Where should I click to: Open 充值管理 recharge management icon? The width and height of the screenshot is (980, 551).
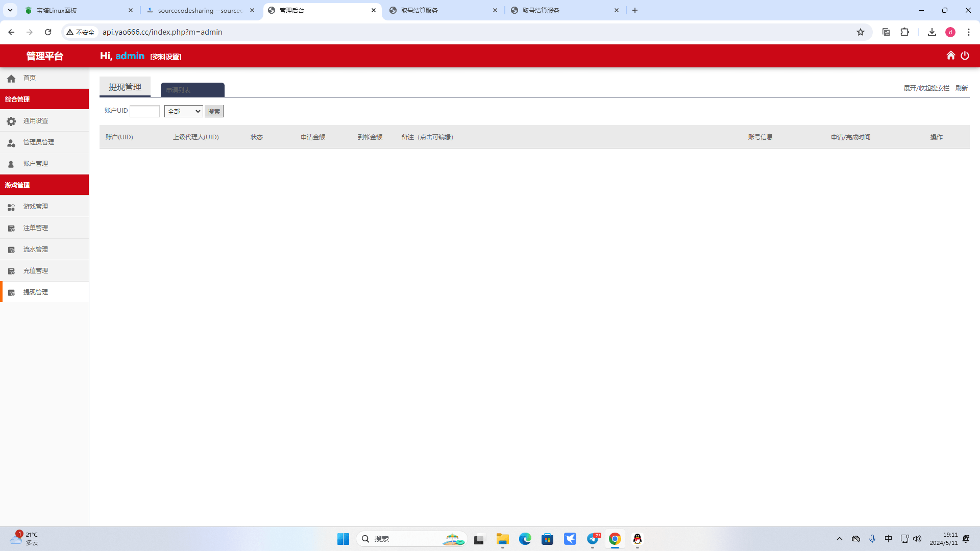click(x=11, y=270)
